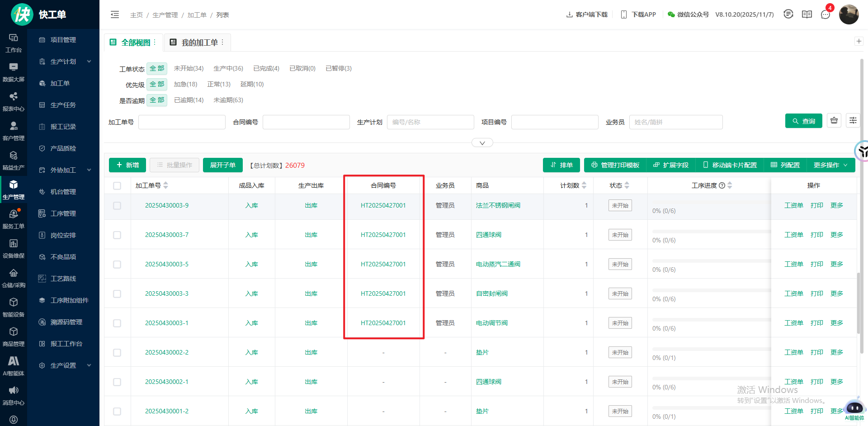Select checkbox for order 20250430002-2
The width and height of the screenshot is (868, 426).
[117, 353]
